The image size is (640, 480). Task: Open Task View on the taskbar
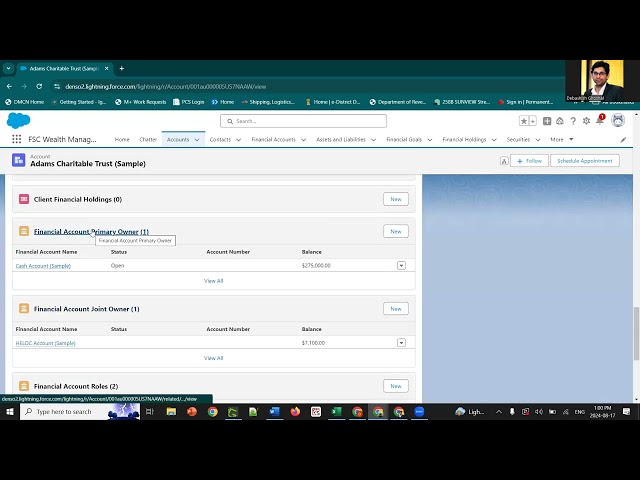tap(150, 411)
